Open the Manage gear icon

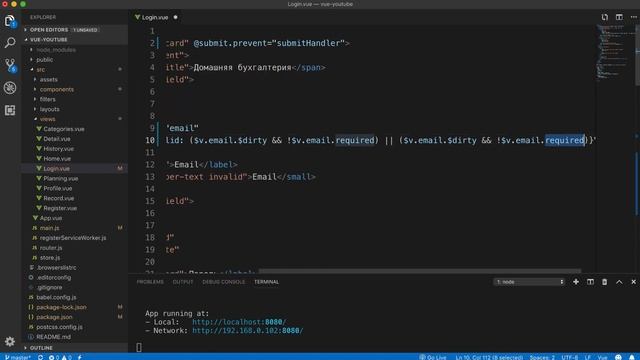pyautogui.click(x=10, y=341)
